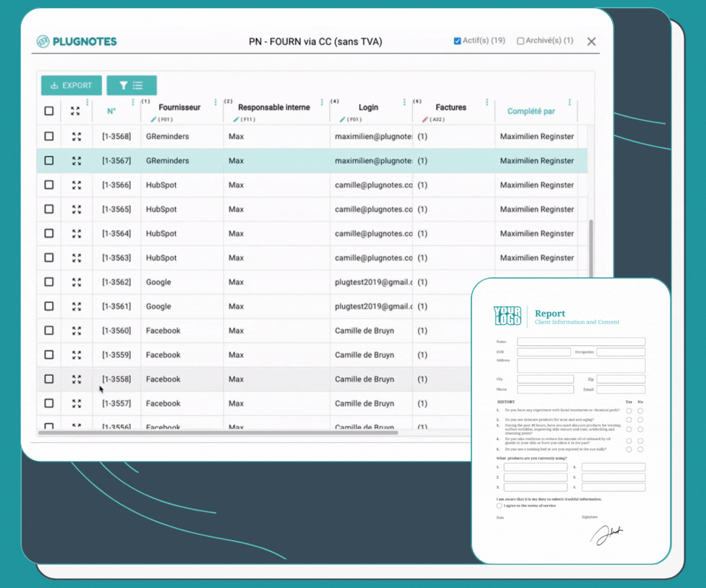
Task: Open the N° column three-dot menu
Action: point(132,102)
